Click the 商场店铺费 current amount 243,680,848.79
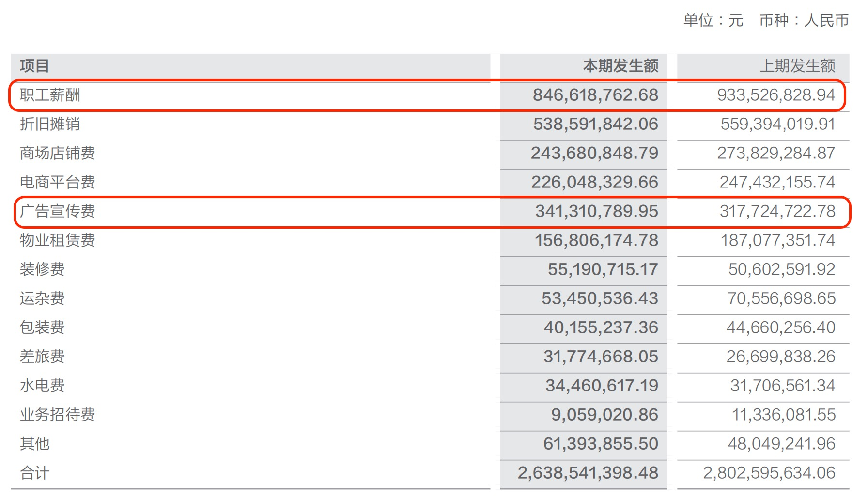Image resolution: width=868 pixels, height=499 pixels. click(594, 153)
